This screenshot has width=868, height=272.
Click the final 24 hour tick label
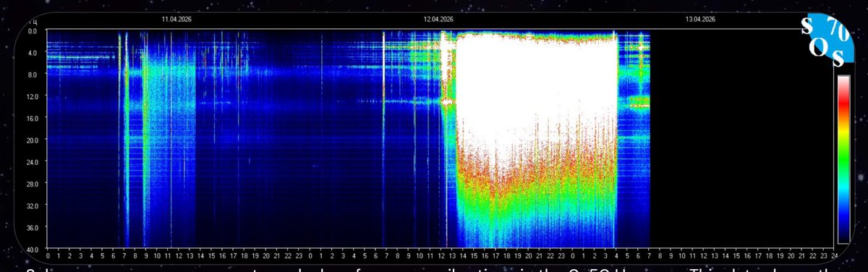pos(834,255)
